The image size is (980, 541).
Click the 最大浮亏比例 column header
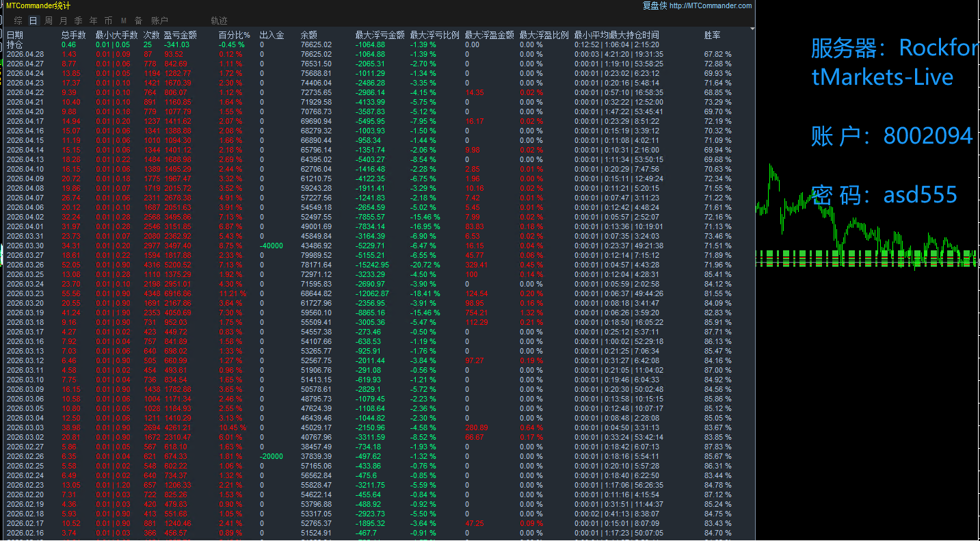[435, 35]
